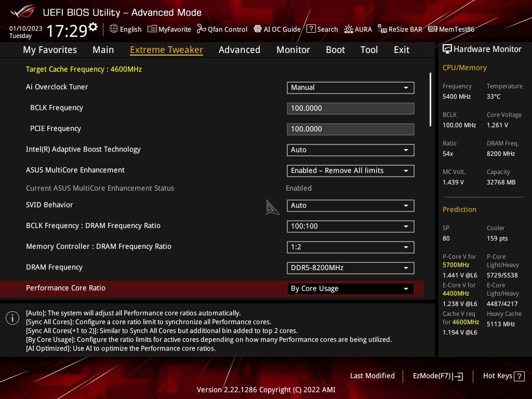
Task: Click the ROG logo
Action: [x=23, y=11]
